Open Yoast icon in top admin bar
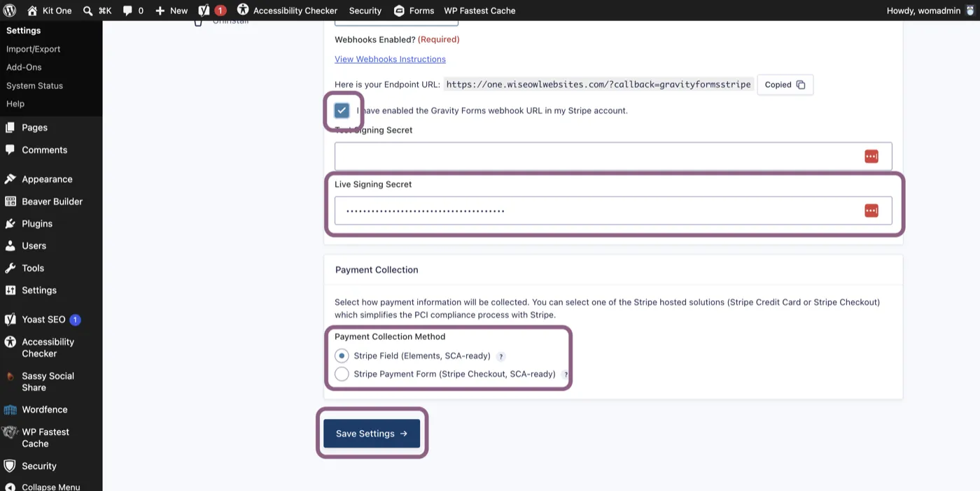 204,10
